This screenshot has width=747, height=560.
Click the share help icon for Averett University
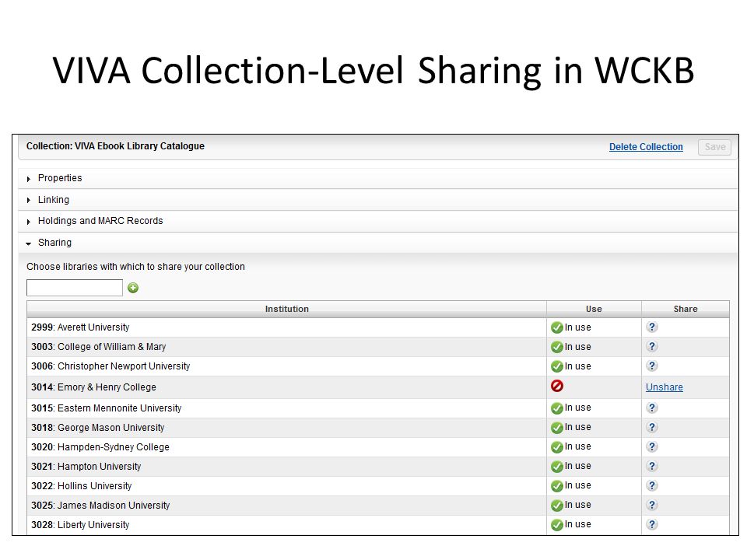click(x=652, y=327)
